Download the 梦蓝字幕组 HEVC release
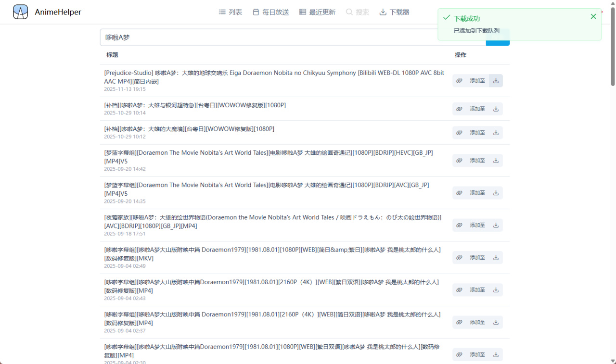 click(496, 161)
